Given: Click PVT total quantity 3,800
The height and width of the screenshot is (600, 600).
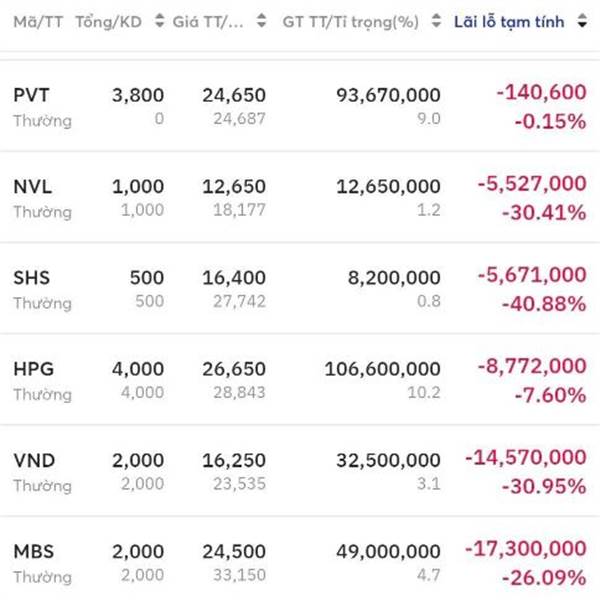Looking at the screenshot, I should click(x=138, y=95).
